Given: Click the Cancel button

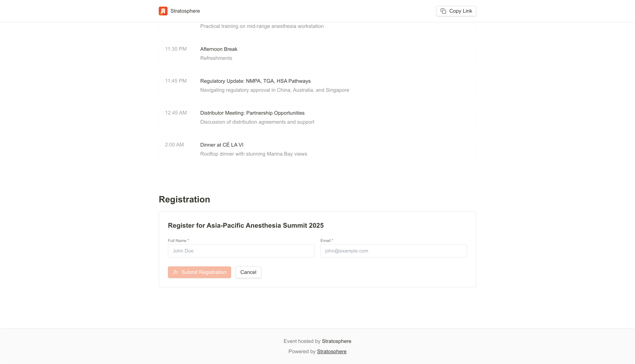Looking at the screenshot, I should coord(248,272).
